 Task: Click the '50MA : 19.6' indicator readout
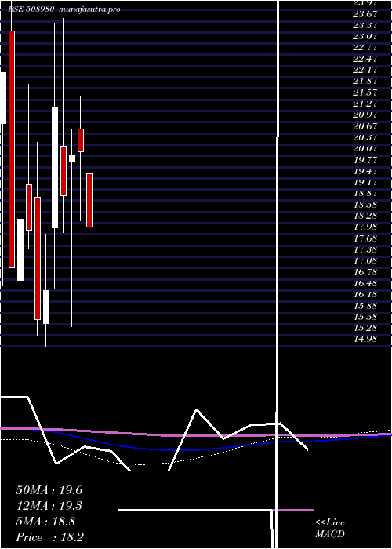tap(49, 490)
